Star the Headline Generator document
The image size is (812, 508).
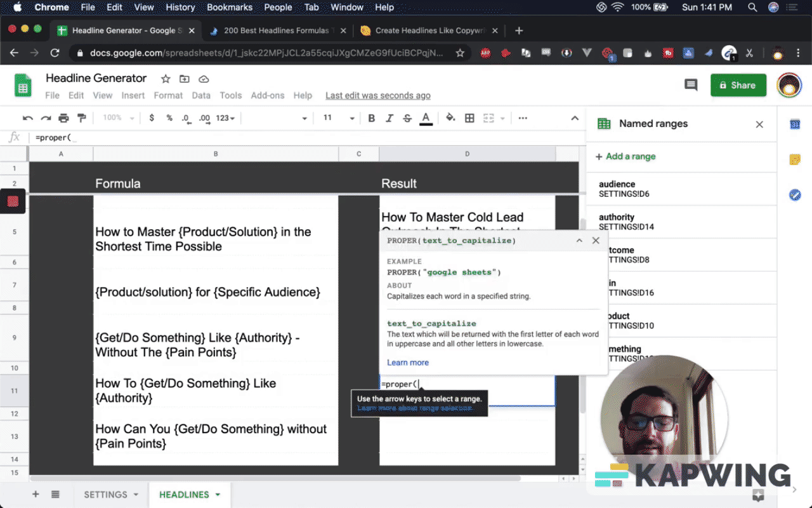coord(166,79)
